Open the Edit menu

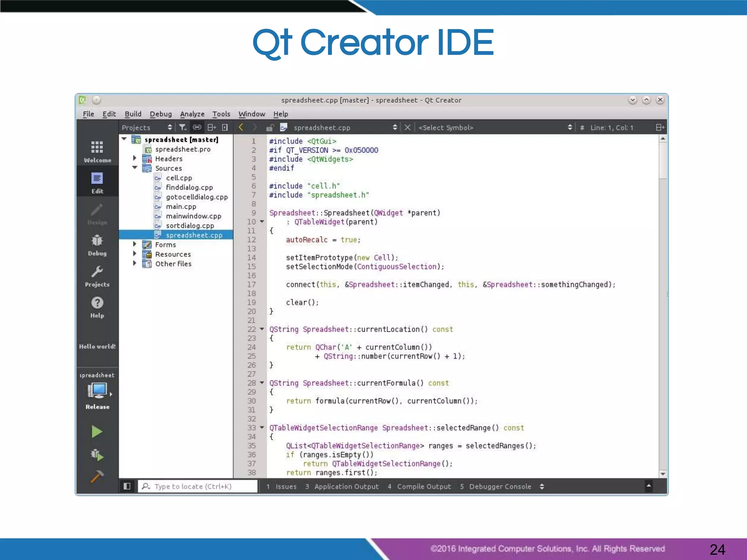[109, 114]
